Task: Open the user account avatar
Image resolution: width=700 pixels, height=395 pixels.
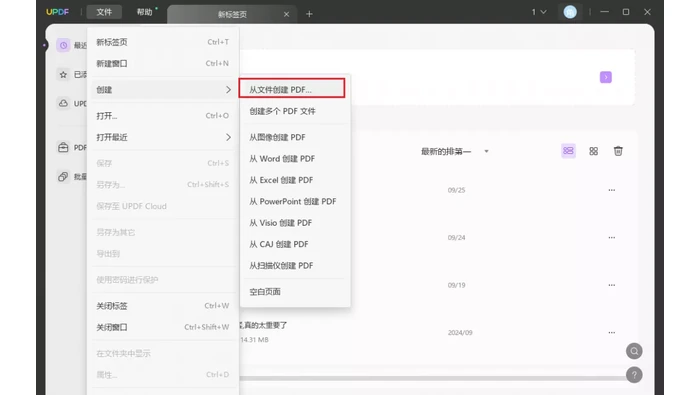Action: click(570, 12)
